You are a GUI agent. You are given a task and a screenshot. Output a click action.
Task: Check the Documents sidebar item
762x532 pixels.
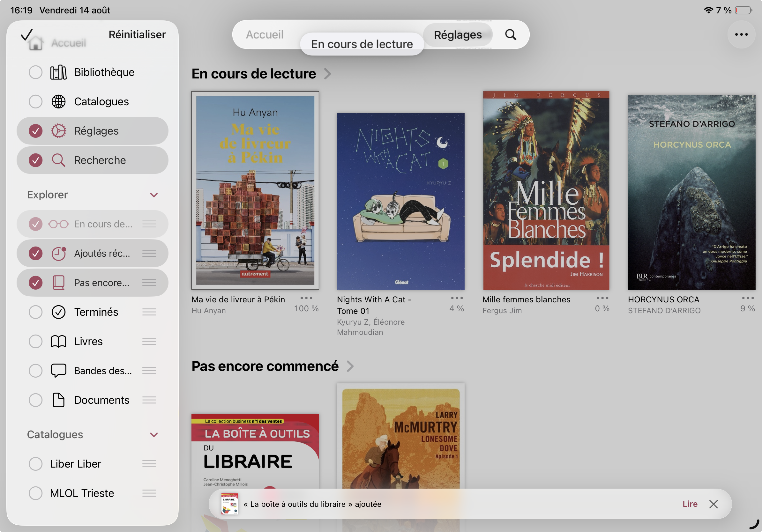click(x=35, y=400)
